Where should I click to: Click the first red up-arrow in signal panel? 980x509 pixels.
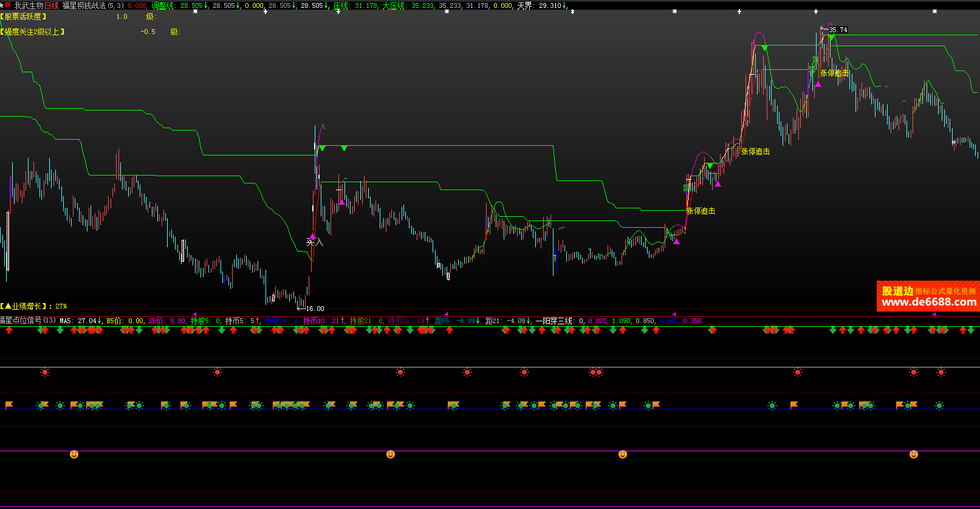click(9, 330)
